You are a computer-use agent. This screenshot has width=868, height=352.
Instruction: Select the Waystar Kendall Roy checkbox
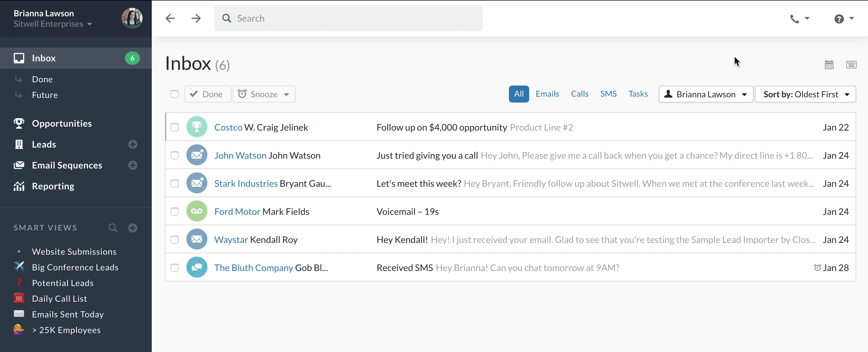coord(175,240)
